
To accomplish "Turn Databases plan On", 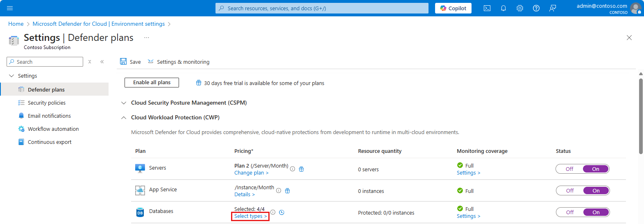I will point(596,212).
